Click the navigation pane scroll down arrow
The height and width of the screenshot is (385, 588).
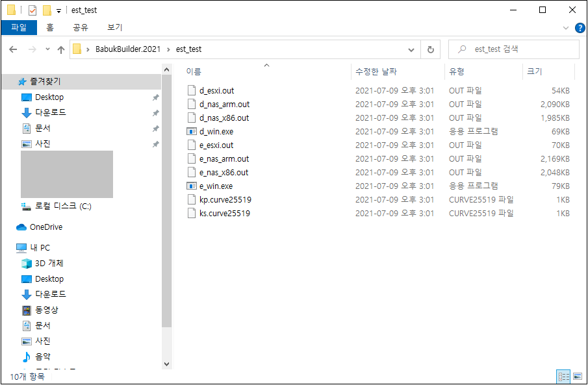[166, 364]
